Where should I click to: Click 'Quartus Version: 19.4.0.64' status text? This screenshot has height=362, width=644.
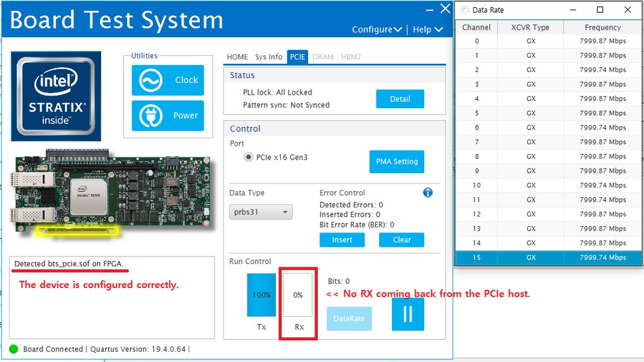(138, 349)
